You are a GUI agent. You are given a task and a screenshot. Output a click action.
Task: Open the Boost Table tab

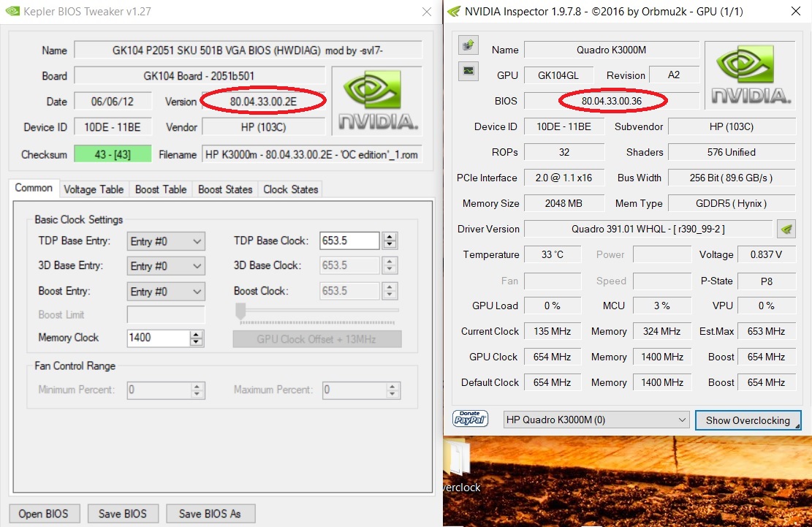coord(161,189)
